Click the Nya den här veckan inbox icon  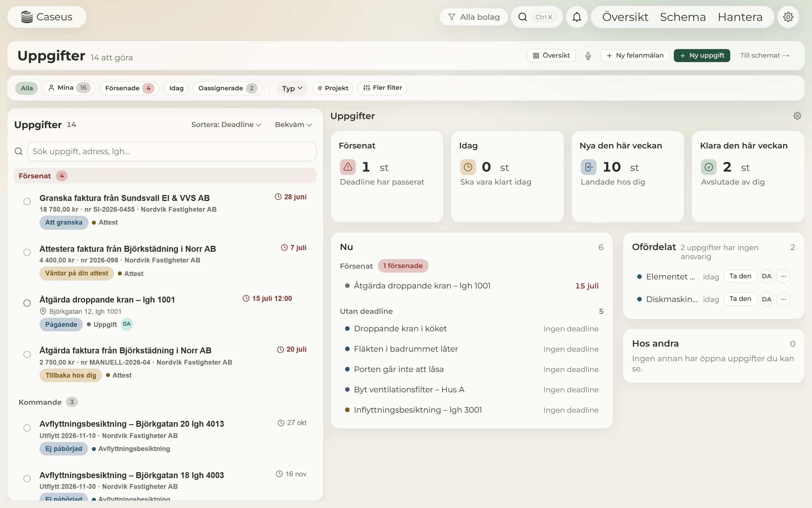point(588,167)
